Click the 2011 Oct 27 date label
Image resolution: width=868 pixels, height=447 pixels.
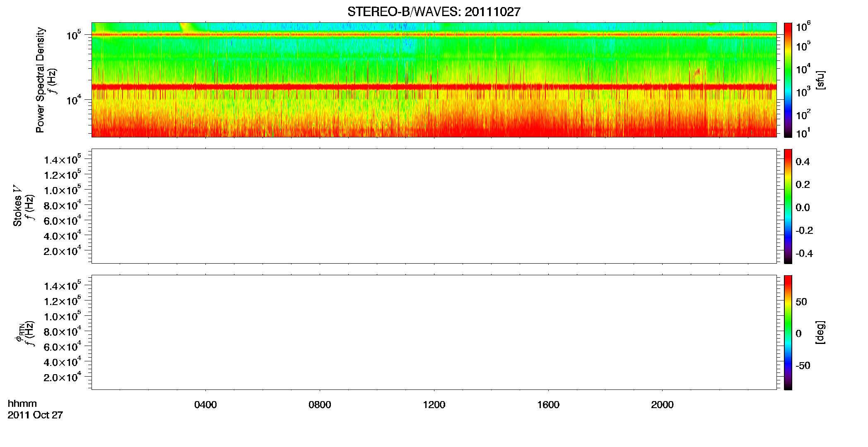click(x=35, y=415)
